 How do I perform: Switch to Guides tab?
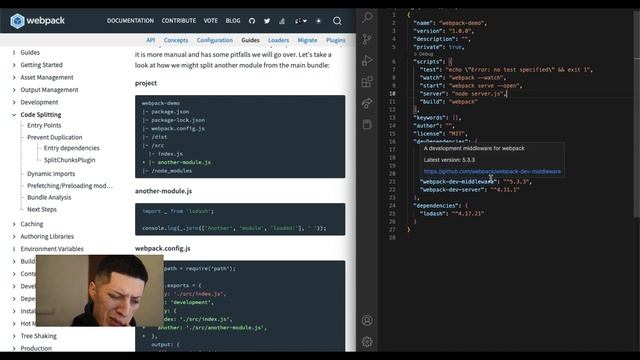tap(250, 40)
